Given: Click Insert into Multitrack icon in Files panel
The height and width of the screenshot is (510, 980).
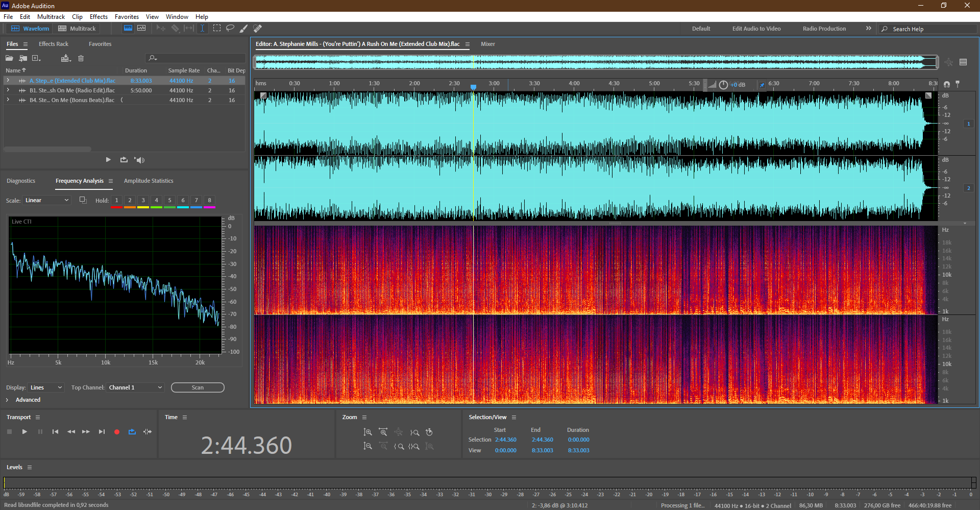Looking at the screenshot, I should click(x=65, y=58).
